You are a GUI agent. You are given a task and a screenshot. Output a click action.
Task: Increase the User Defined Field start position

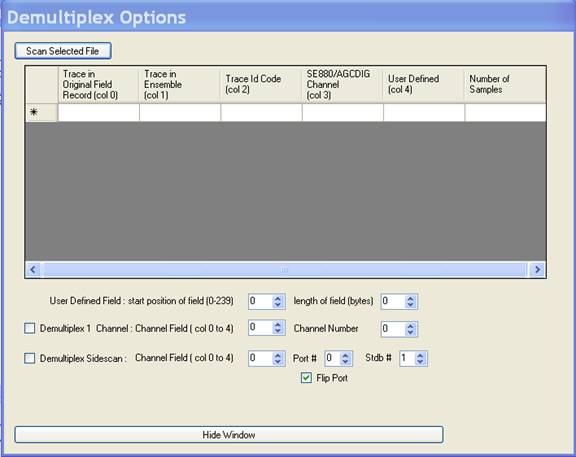click(x=278, y=298)
